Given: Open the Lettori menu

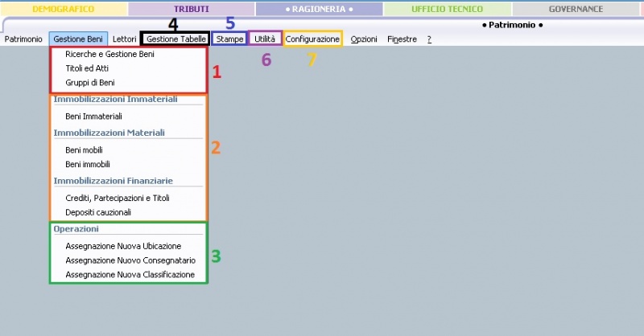Looking at the screenshot, I should click(x=125, y=39).
